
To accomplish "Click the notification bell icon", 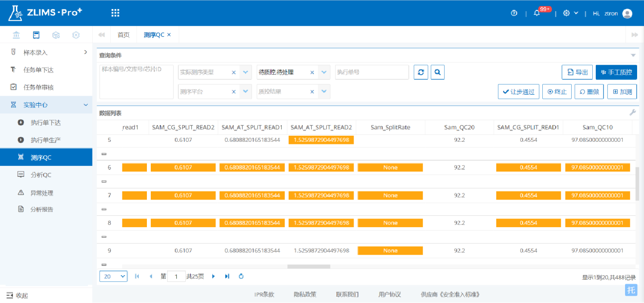I will click(x=537, y=13).
